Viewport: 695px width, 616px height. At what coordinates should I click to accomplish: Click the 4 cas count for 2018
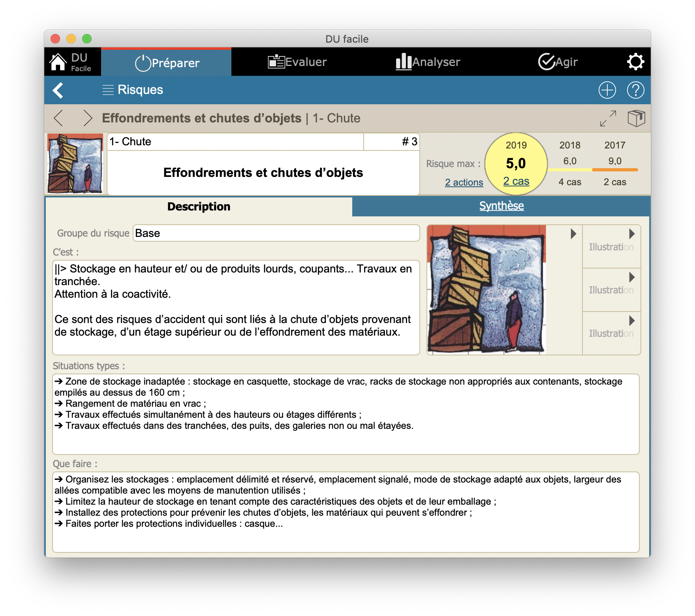pyautogui.click(x=570, y=182)
